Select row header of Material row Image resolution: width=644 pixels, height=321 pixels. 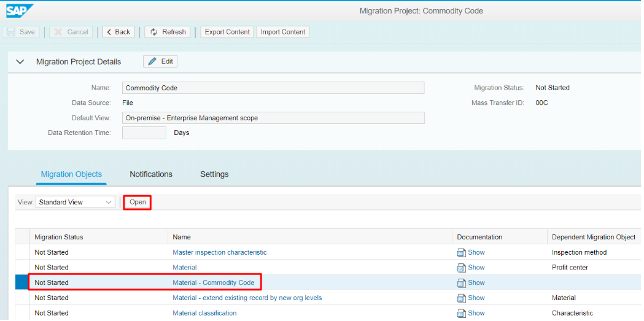(x=22, y=268)
